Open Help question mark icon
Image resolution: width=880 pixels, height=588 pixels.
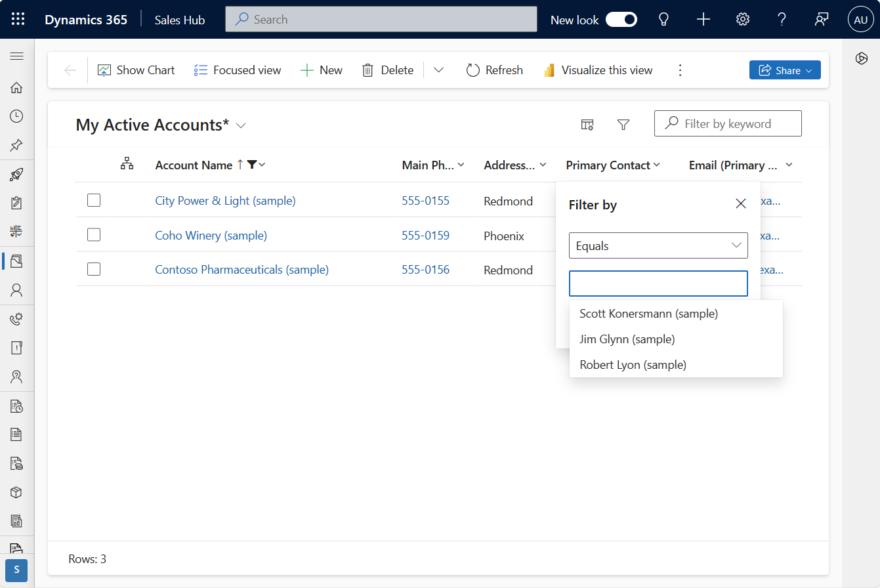click(x=782, y=20)
